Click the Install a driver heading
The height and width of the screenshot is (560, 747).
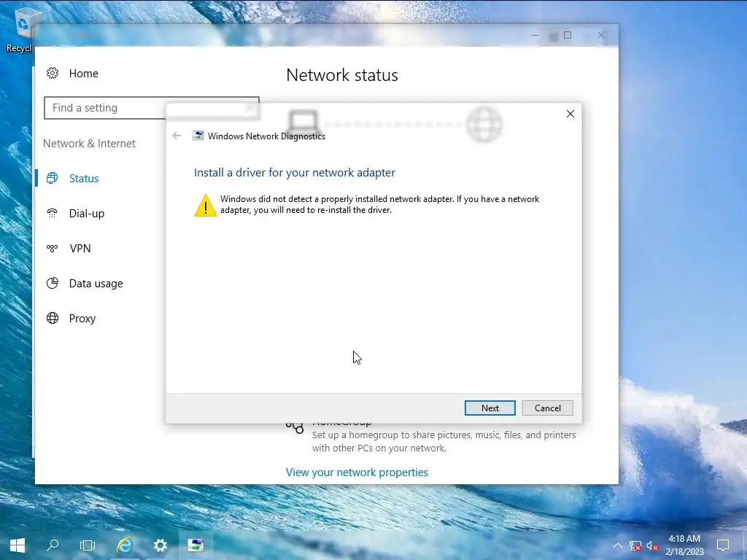pyautogui.click(x=295, y=172)
